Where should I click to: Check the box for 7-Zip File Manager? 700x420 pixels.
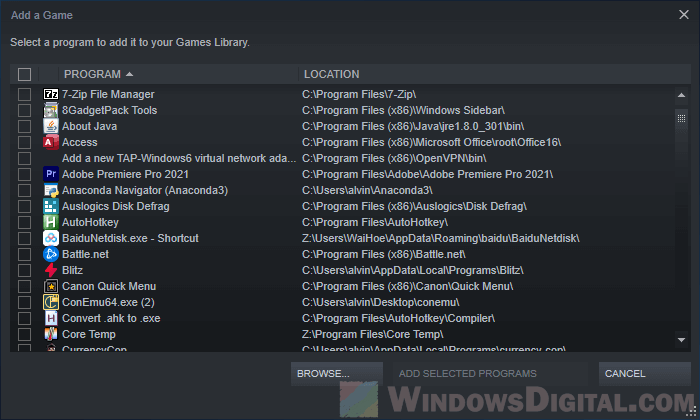(25, 94)
